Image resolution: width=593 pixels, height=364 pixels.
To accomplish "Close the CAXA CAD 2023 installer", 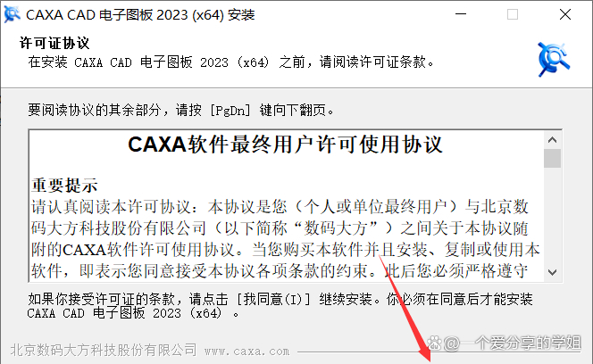I will pos(565,14).
